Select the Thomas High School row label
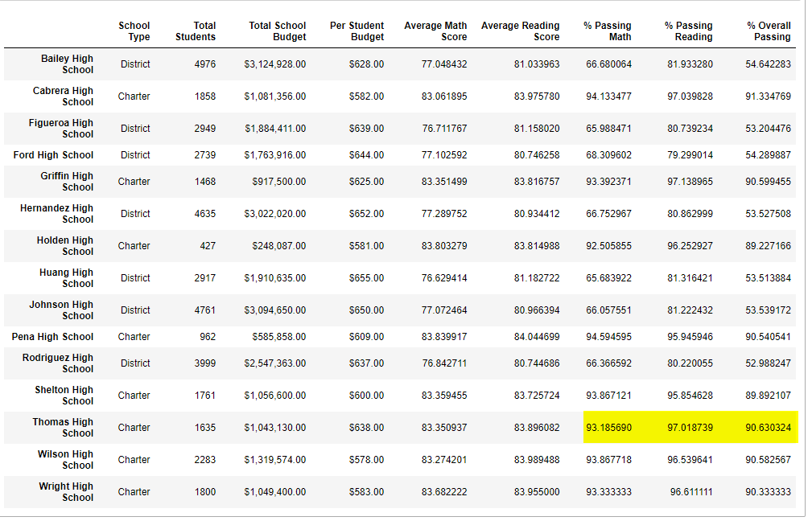Viewport: 812px width, 521px height. (64, 428)
